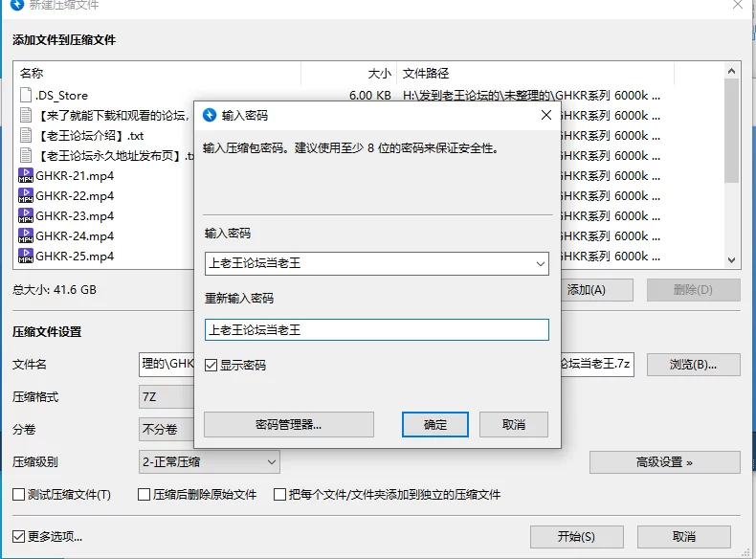This screenshot has width=756, height=559.
Task: Click the 确定 button in password dialog
Action: [x=434, y=424]
